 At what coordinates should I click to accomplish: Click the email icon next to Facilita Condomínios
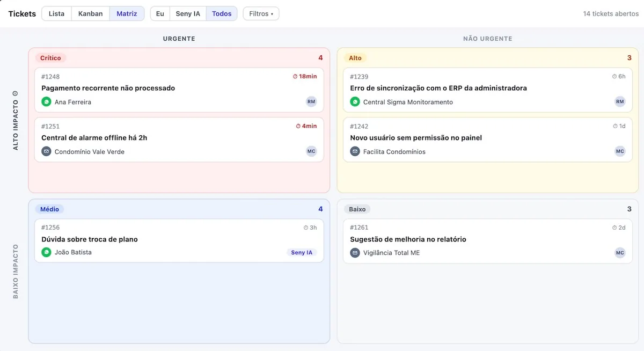pyautogui.click(x=355, y=151)
